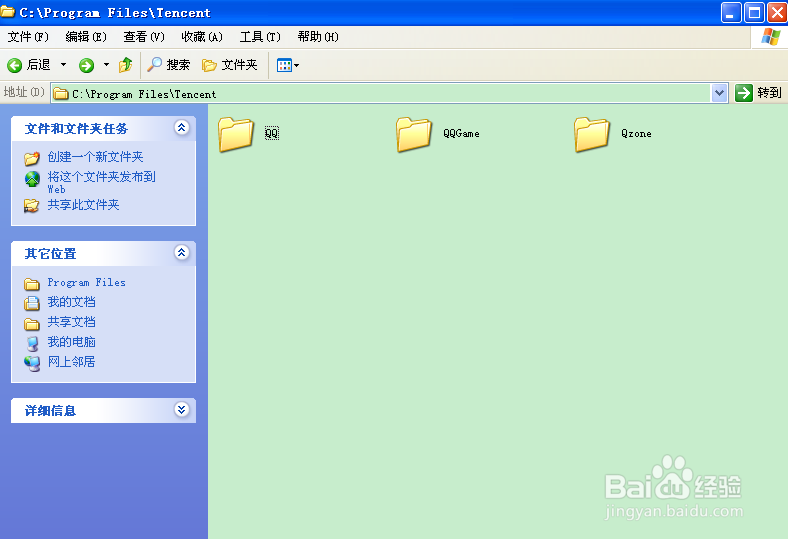788x539 pixels.
Task: Select the QQ folder icon
Action: click(x=235, y=134)
